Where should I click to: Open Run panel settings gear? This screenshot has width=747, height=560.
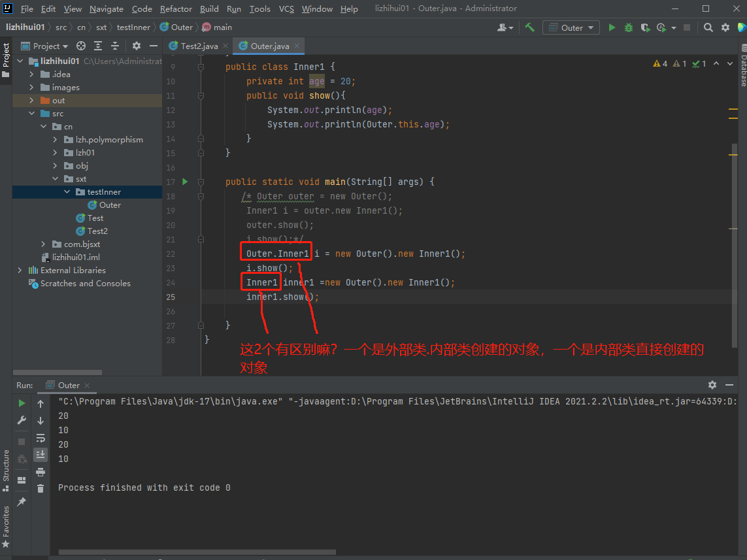[x=712, y=385]
